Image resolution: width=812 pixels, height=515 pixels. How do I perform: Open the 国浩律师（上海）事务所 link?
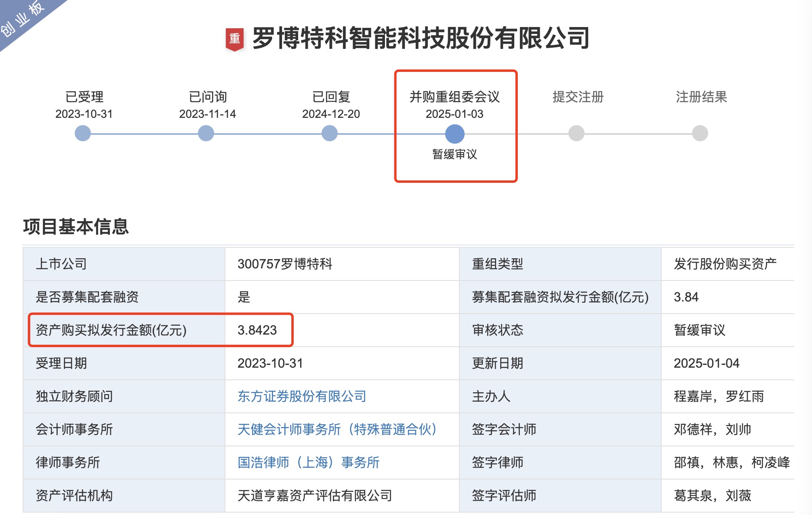coord(309,463)
